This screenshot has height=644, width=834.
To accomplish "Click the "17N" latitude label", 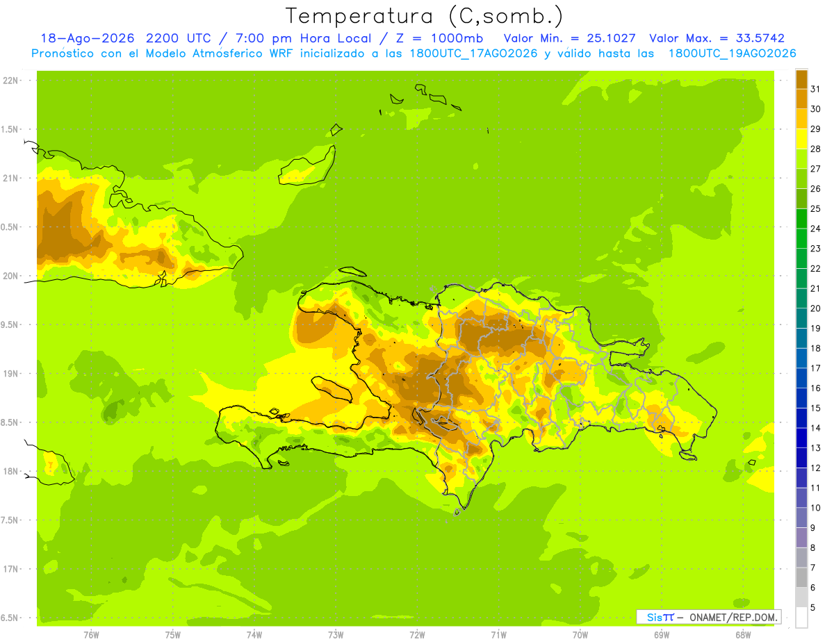I will coord(10,569).
